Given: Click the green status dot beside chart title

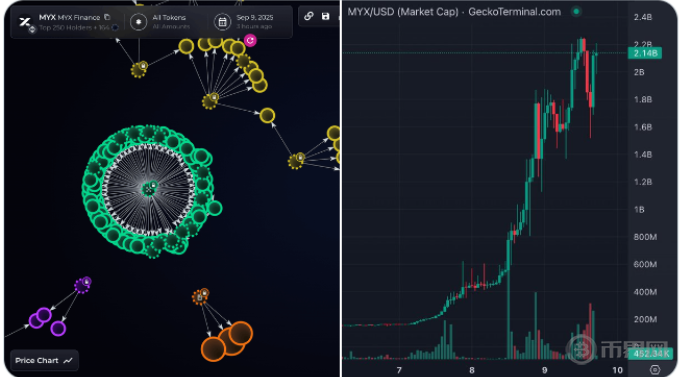Looking at the screenshot, I should 576,11.
